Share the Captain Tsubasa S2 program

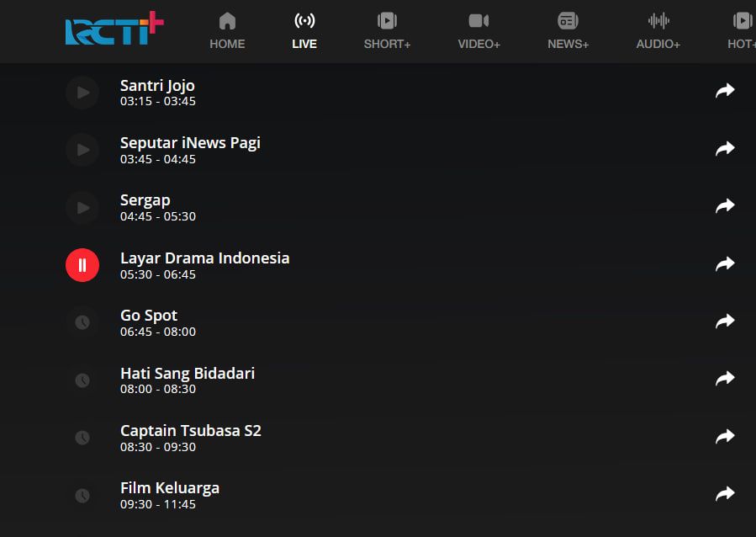click(x=724, y=437)
